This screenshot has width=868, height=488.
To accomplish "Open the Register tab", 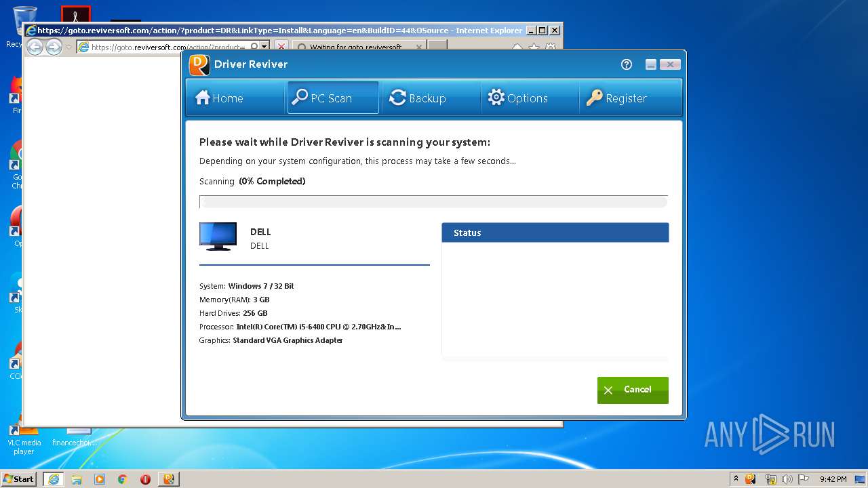I will pyautogui.click(x=630, y=98).
